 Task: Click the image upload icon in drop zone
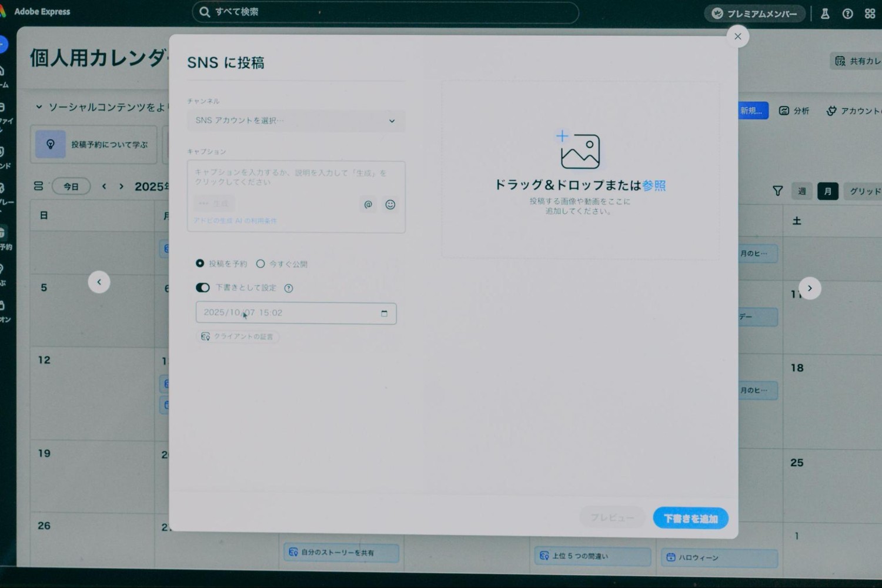pyautogui.click(x=579, y=151)
